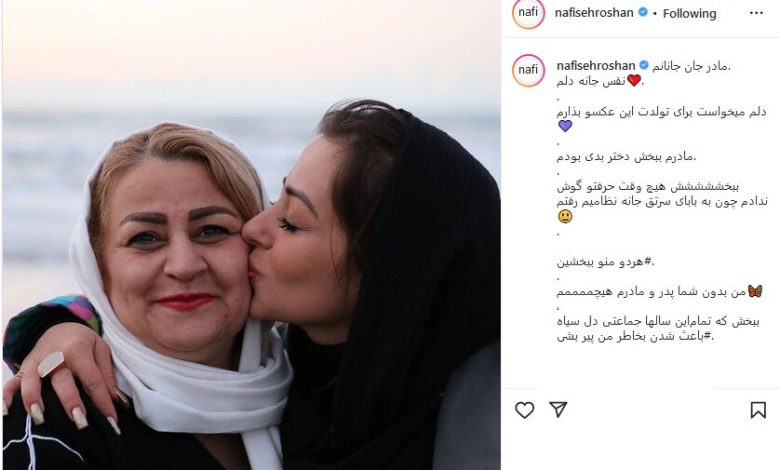Open the hashtag هردو منو ببخشین
Screen dimensions: 780x470
pyautogui.click(x=605, y=262)
